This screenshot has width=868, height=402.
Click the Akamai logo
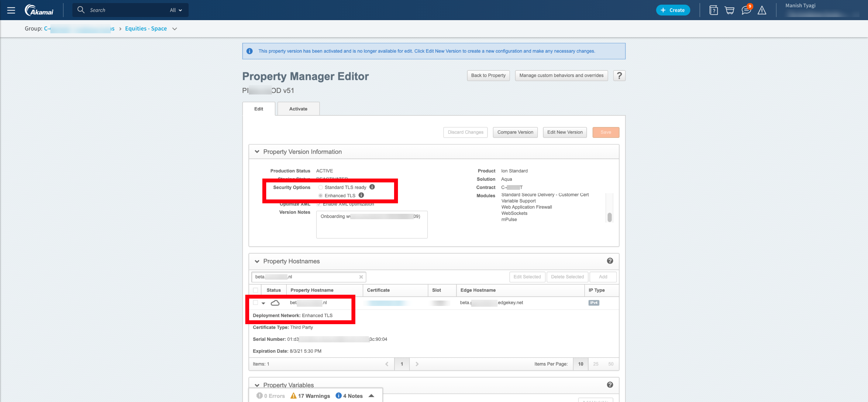[x=39, y=10]
